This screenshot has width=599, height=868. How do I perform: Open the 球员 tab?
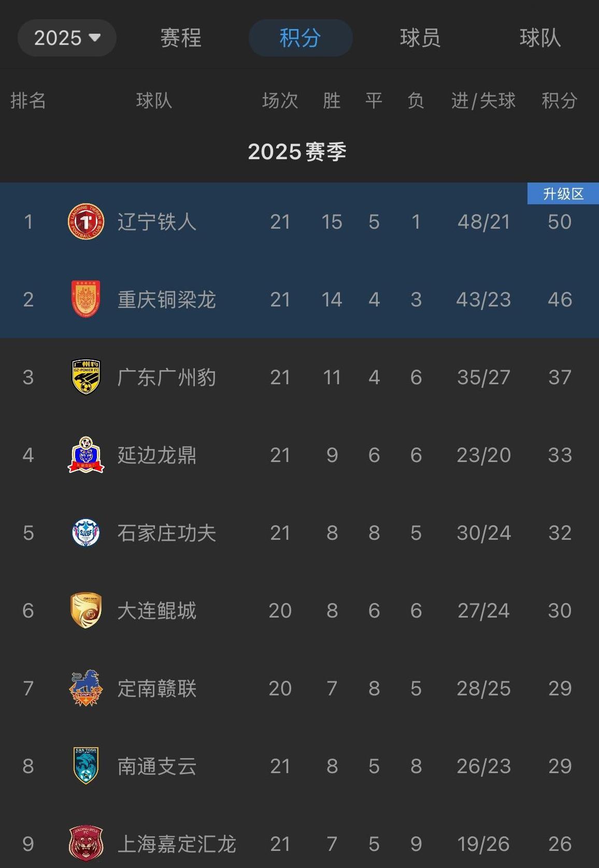click(420, 38)
